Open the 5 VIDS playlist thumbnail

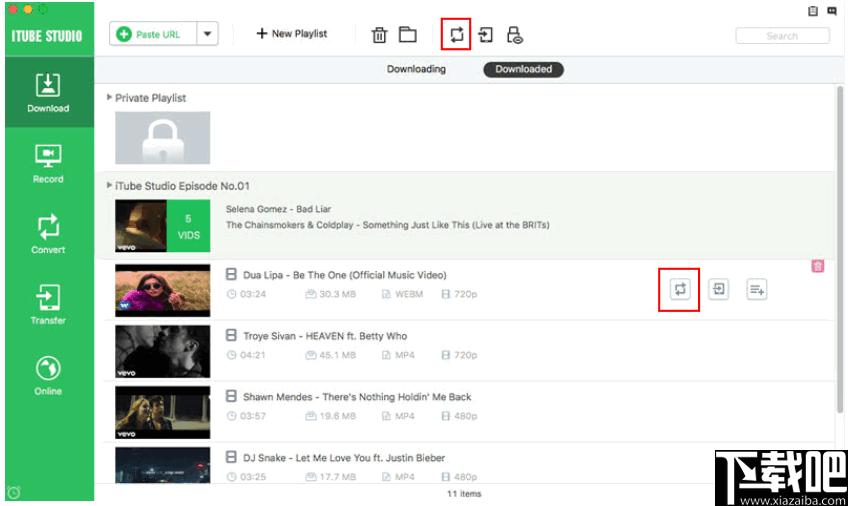coord(163,226)
